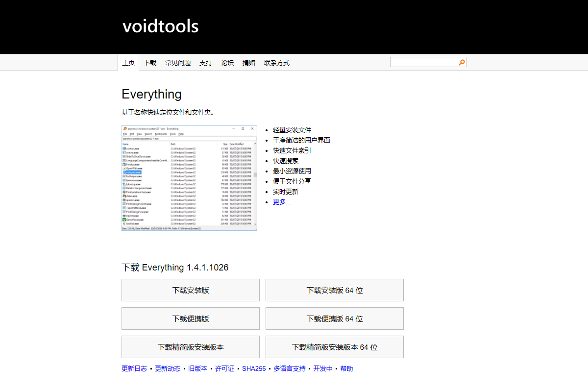The width and height of the screenshot is (588, 392).
Task: View the Everything application screenshot thumbnail
Action: click(189, 178)
